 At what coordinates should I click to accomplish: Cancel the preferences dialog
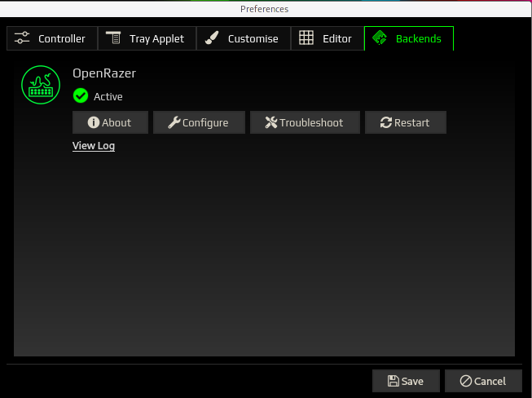coord(483,381)
